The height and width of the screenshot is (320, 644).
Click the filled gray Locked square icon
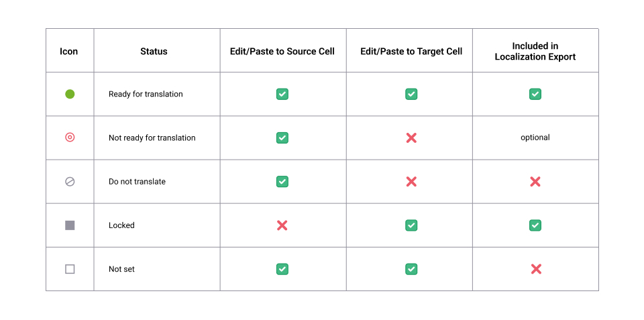coord(70,225)
